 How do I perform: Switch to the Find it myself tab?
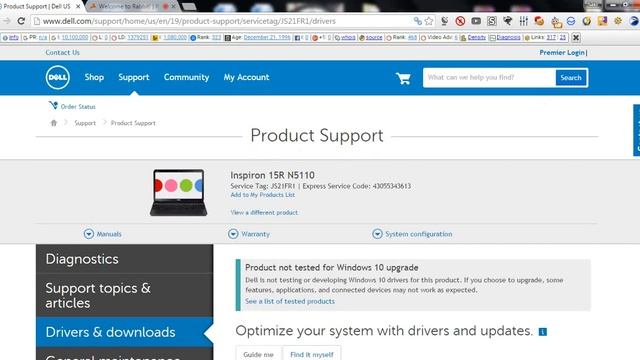[311, 354]
